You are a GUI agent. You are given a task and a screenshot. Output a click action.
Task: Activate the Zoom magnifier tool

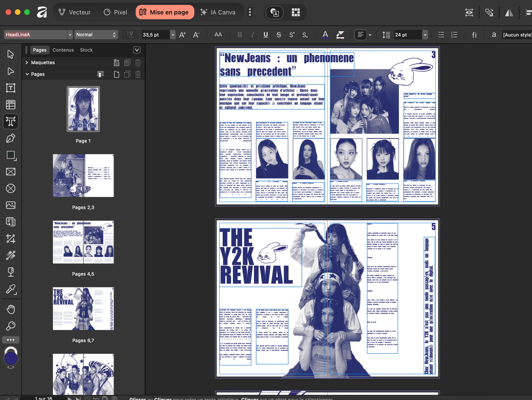coord(11,326)
